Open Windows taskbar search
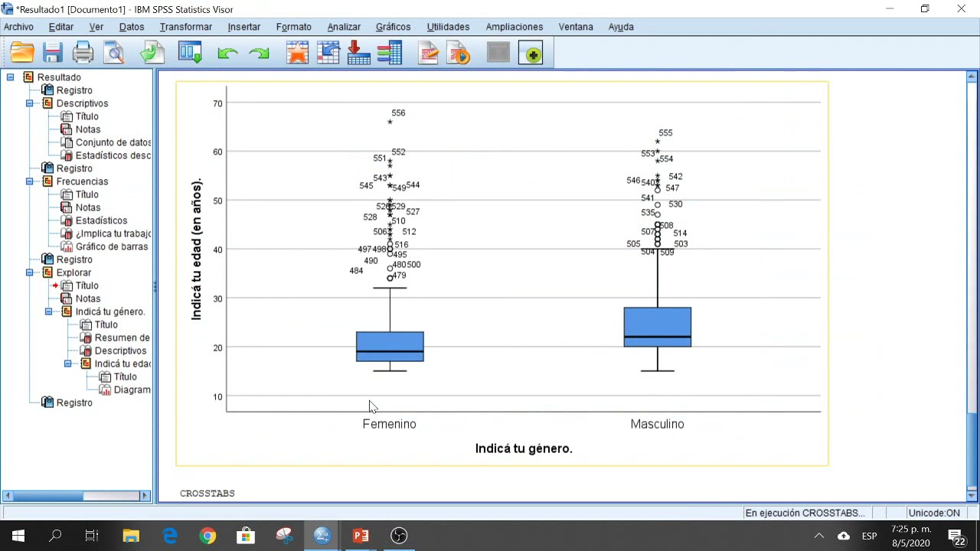This screenshot has height=551, width=980. (x=55, y=536)
